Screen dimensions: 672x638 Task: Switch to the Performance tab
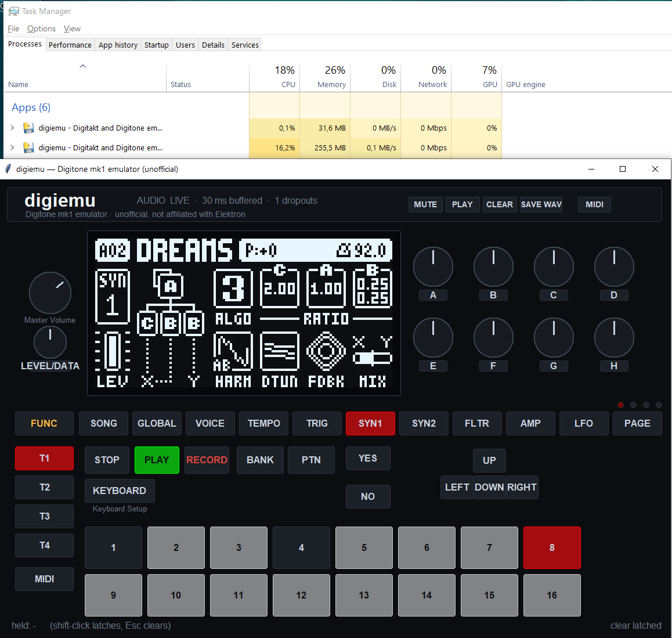pyautogui.click(x=70, y=45)
